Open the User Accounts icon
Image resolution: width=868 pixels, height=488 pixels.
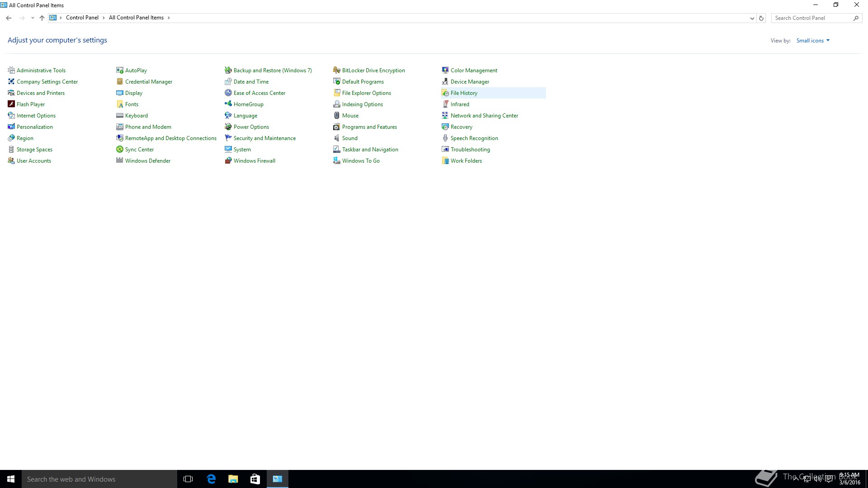pos(11,160)
